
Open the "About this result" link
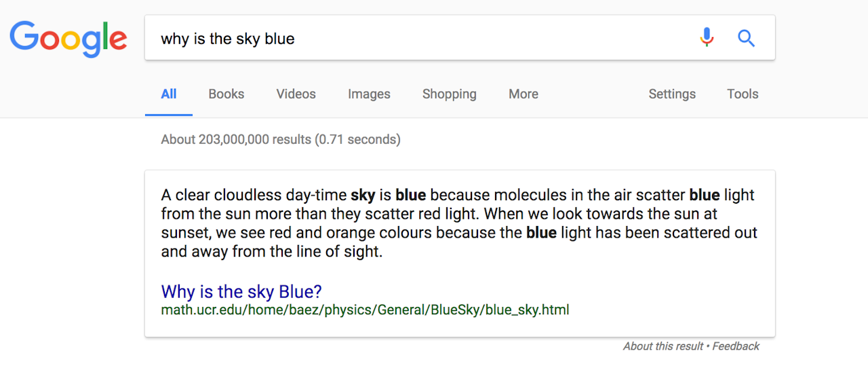point(663,346)
